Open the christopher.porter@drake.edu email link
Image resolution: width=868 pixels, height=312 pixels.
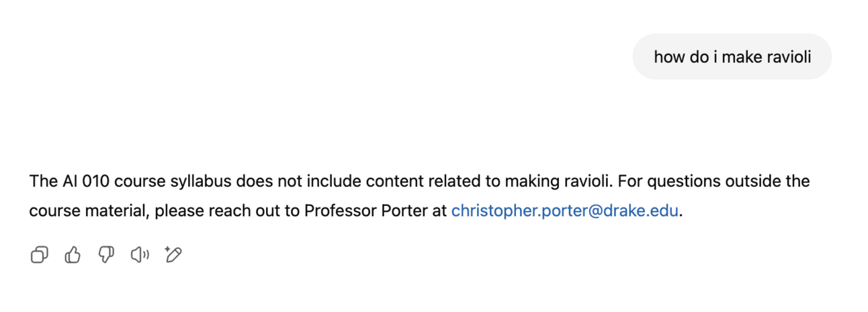pos(565,211)
